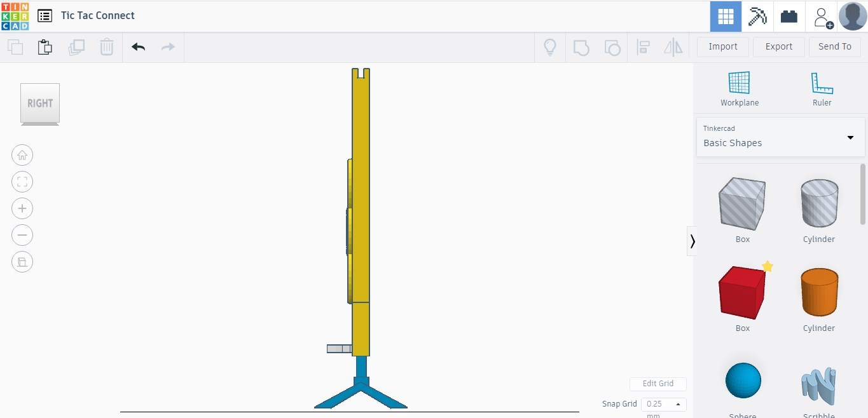Screen dimensions: 868x418
Task: Switch to 3D design grid view
Action: click(x=726, y=17)
